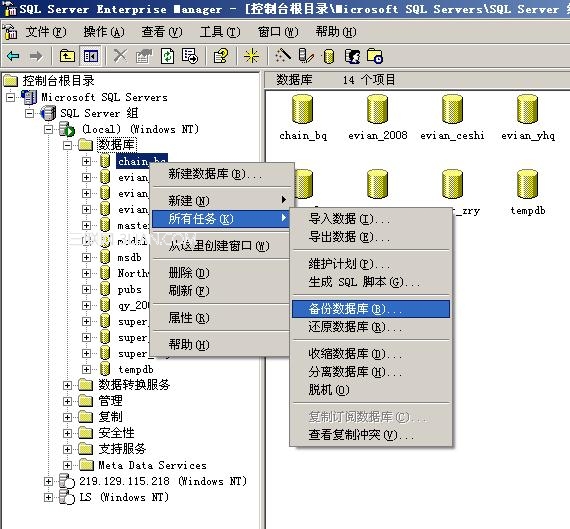Click the Export List toolbar icon
The image size is (570, 529).
pyautogui.click(x=190, y=56)
